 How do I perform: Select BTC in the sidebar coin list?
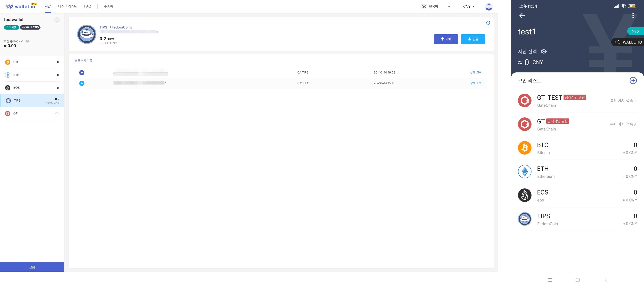click(x=32, y=62)
